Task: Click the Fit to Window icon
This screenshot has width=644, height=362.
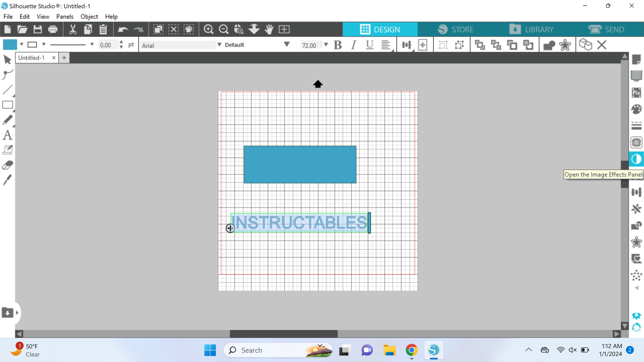Action: [284, 29]
